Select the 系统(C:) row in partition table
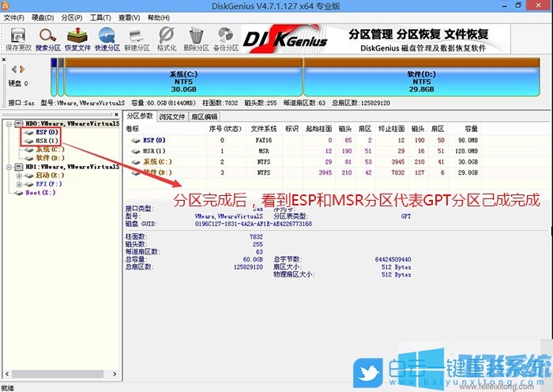This screenshot has height=392, width=553. click(x=303, y=162)
